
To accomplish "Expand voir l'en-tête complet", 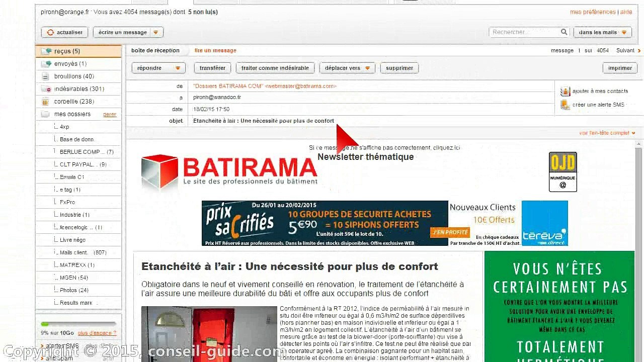I will click(x=607, y=133).
